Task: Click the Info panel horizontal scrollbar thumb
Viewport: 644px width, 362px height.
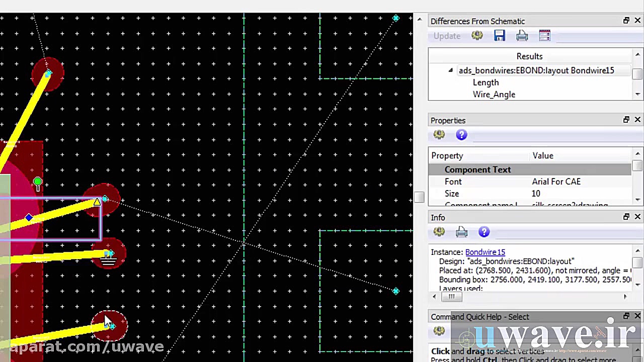Action: tap(451, 297)
